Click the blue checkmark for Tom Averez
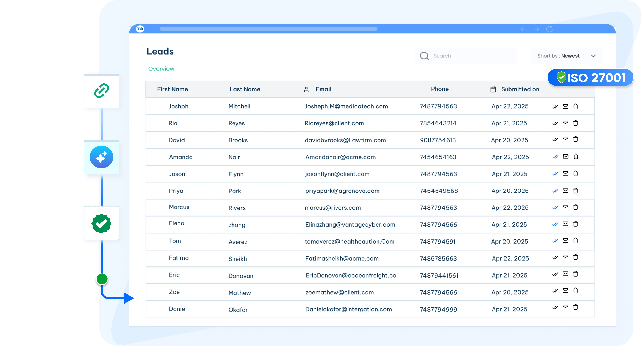Image resolution: width=644 pixels, height=352 pixels. click(555, 241)
